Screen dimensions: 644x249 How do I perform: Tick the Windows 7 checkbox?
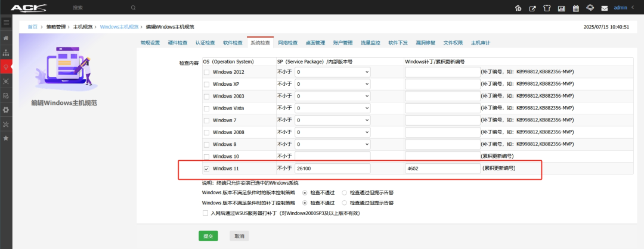(206, 120)
